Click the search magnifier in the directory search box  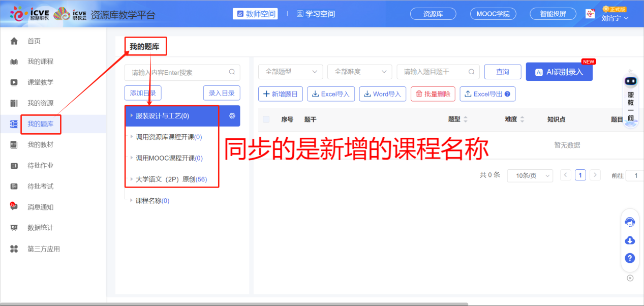point(232,73)
